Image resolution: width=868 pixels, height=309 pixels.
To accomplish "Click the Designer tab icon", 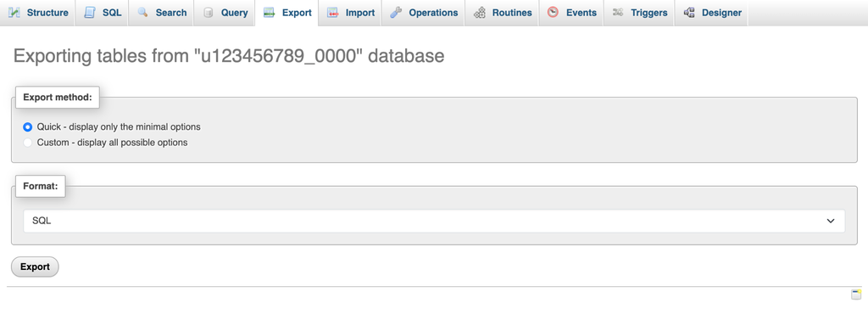I will [689, 12].
